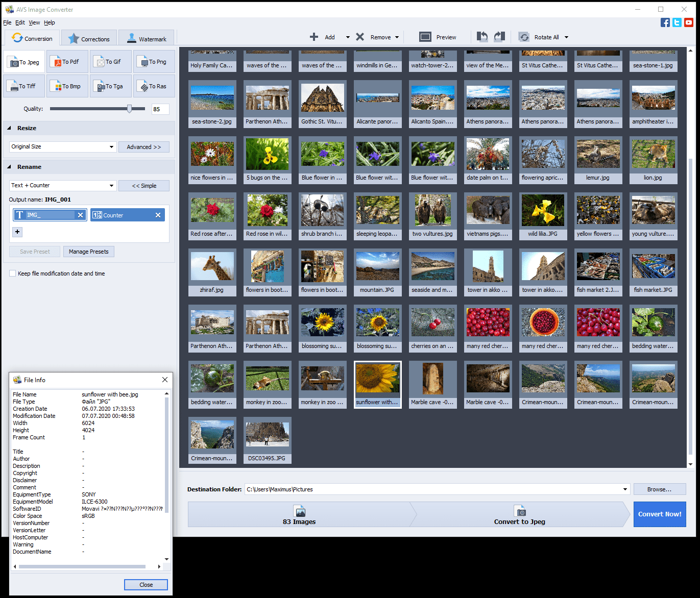
Task: Select the sea-stone-2.jpg thumbnail
Action: [212, 104]
